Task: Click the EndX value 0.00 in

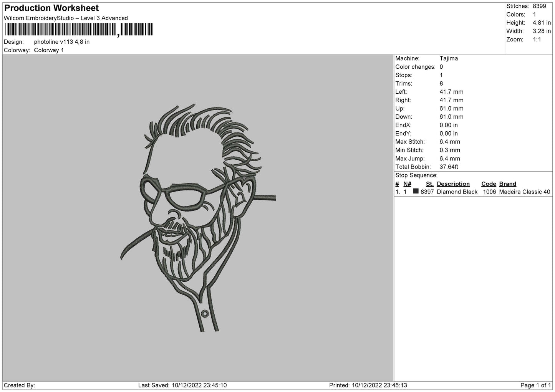Action: [x=449, y=125]
